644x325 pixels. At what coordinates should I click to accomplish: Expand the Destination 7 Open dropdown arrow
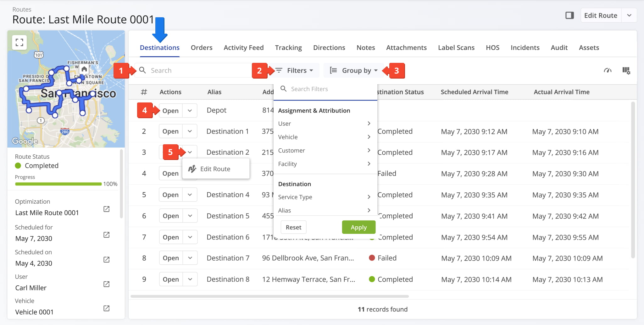[190, 258]
